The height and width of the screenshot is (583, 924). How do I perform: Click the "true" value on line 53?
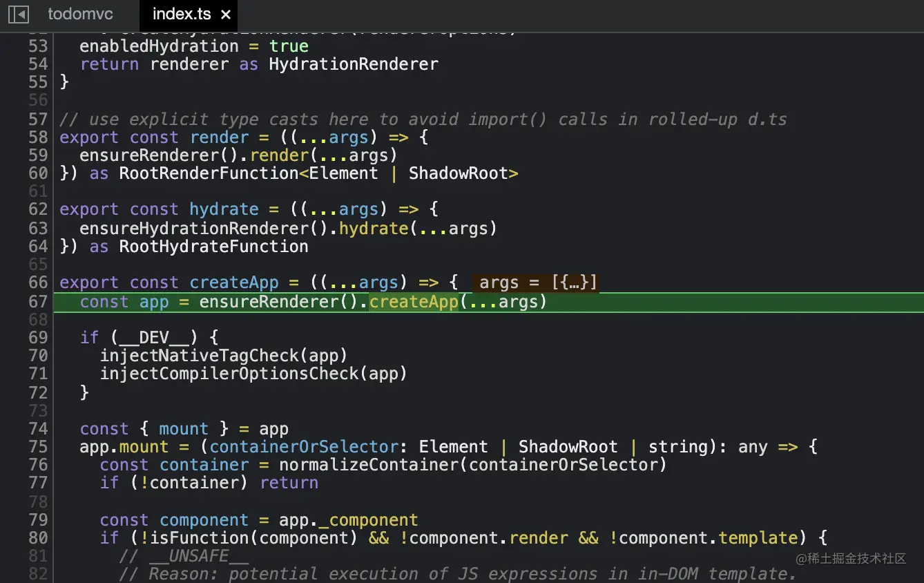click(289, 46)
